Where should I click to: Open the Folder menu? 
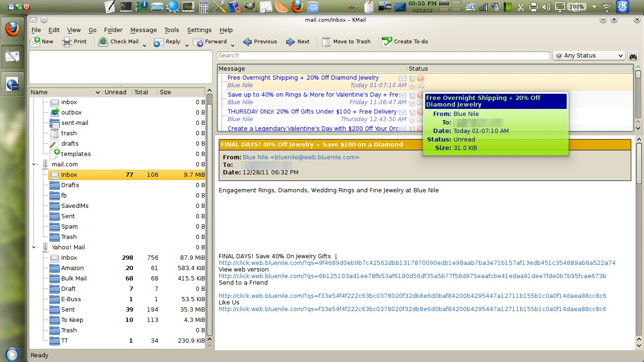click(113, 30)
